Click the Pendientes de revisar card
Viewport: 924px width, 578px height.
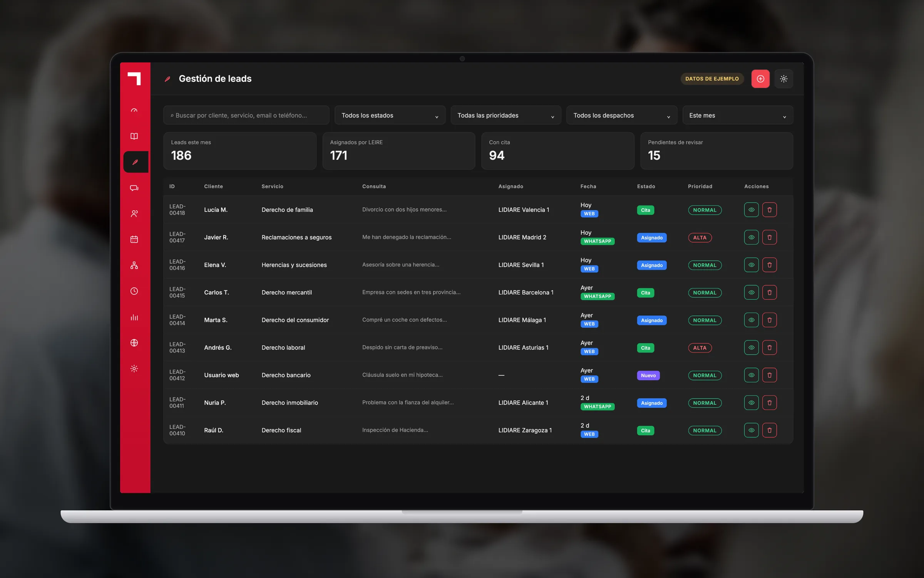point(716,151)
